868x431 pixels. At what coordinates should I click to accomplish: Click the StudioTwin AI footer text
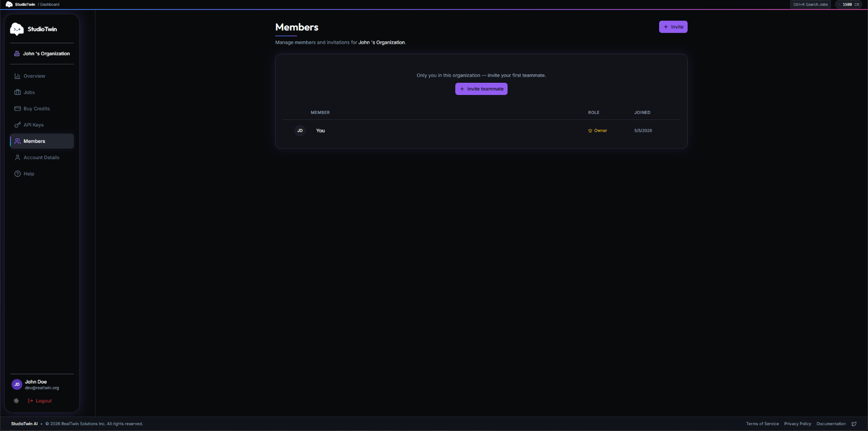pos(24,424)
